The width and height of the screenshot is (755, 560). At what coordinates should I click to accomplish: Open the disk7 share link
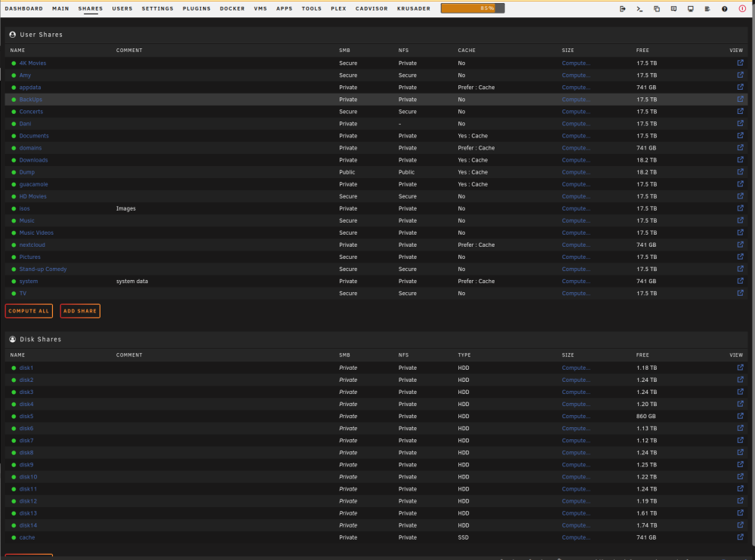(x=26, y=441)
